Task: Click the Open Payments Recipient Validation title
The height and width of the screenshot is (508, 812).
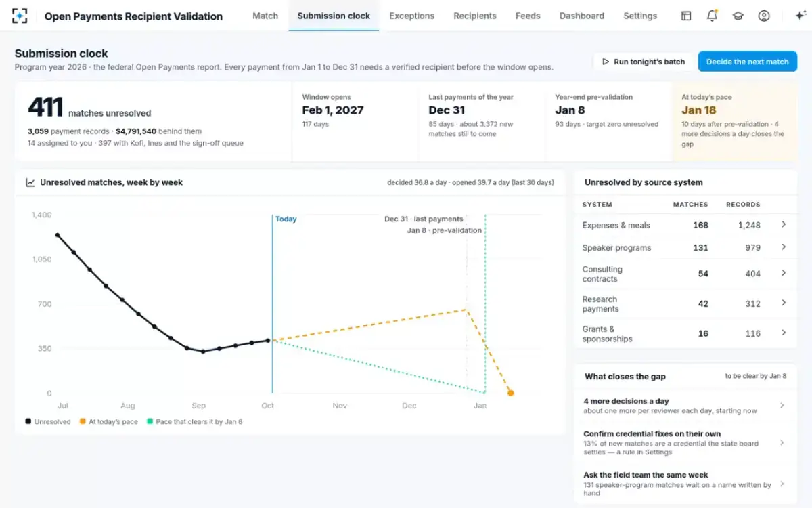Action: pos(133,16)
